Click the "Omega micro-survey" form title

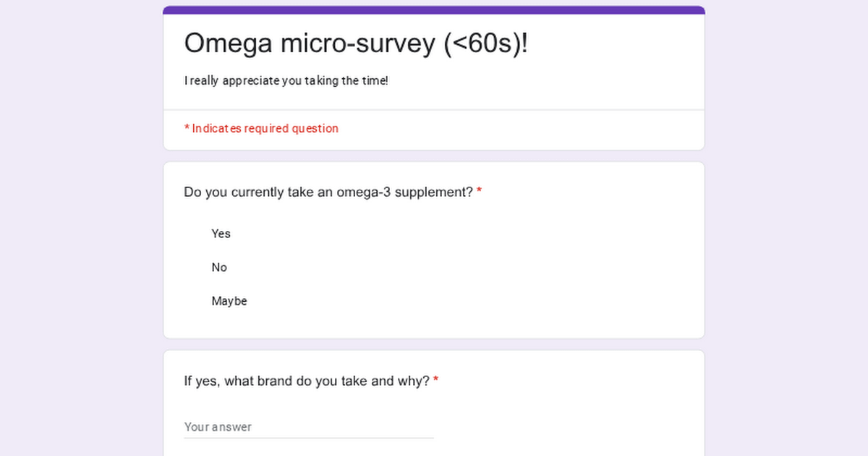pos(356,43)
